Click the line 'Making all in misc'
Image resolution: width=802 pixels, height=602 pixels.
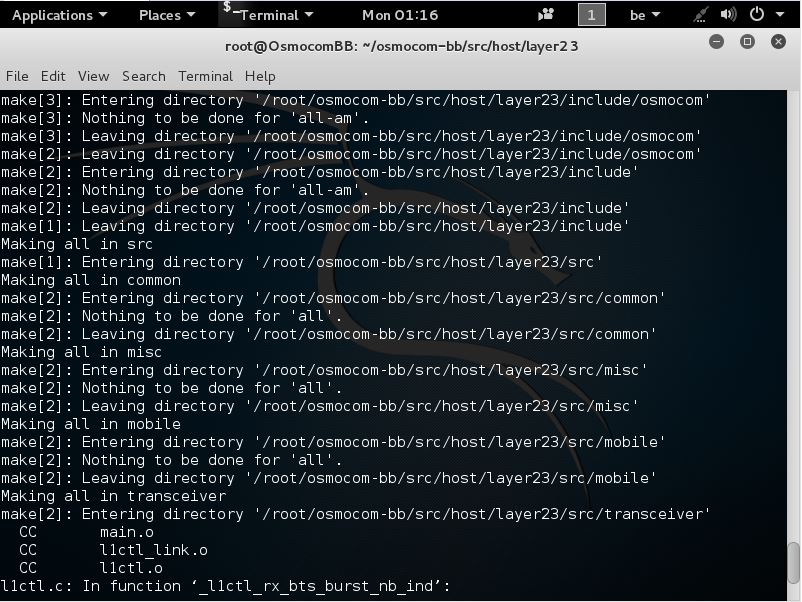[81, 352]
